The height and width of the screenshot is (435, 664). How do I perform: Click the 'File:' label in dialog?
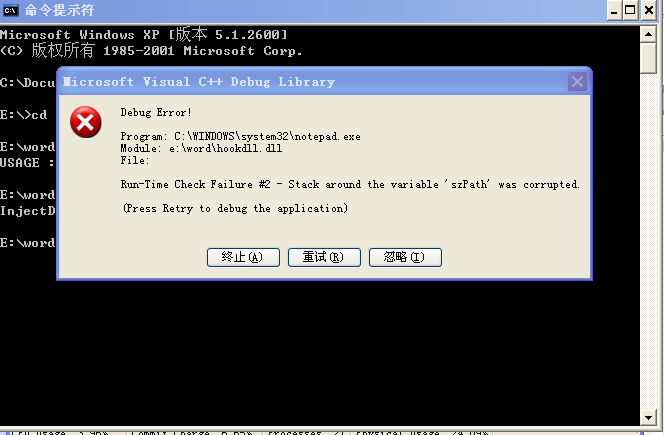[135, 160]
